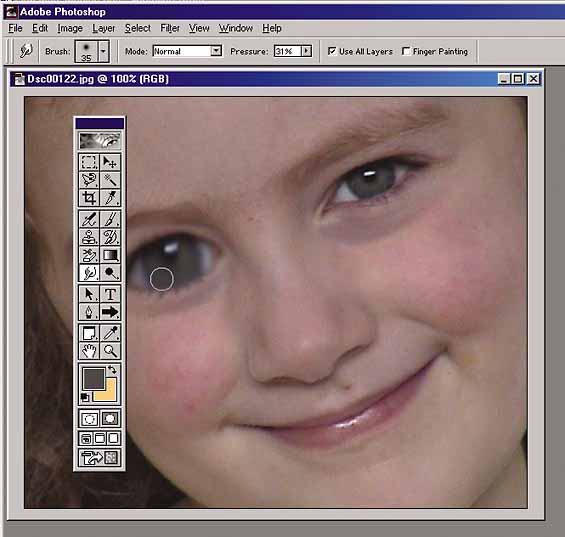Open the Image menu
Screen dimensions: 565x537
click(x=70, y=28)
